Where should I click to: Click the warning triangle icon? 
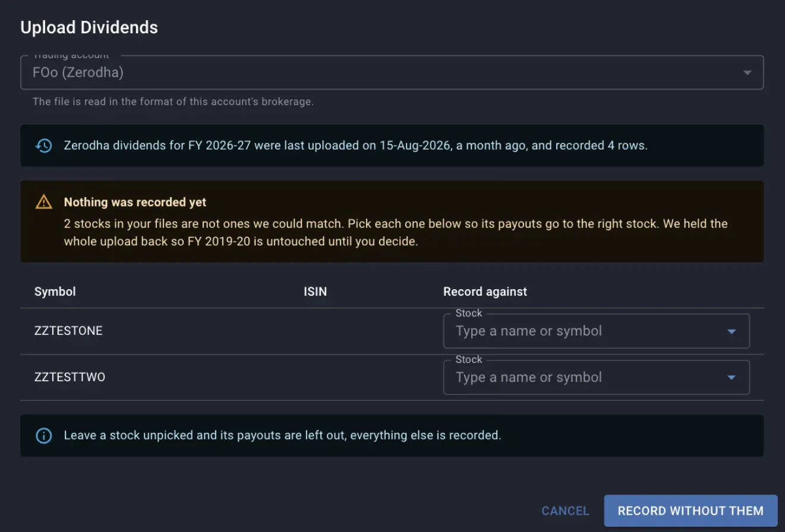[43, 202]
